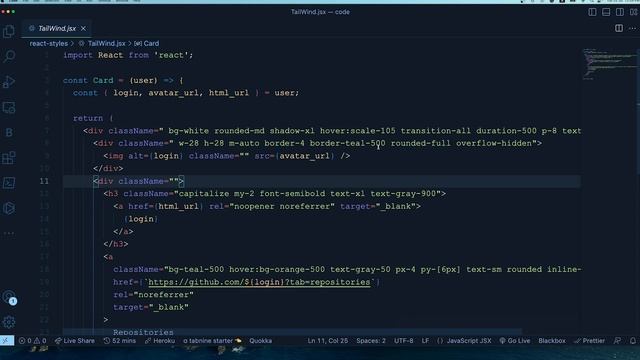Open the Extensions view
This screenshot has height=360, width=640.
pyautogui.click(x=9, y=158)
